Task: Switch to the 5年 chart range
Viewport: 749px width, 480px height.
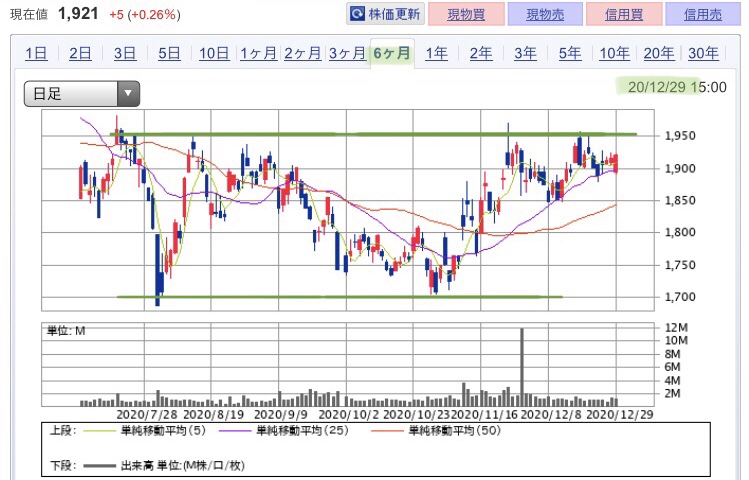Action: [x=570, y=53]
